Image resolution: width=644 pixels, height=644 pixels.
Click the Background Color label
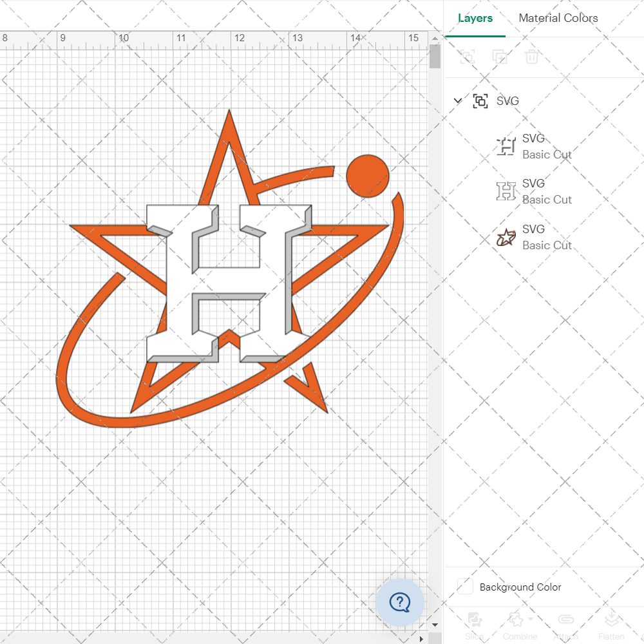tap(520, 587)
